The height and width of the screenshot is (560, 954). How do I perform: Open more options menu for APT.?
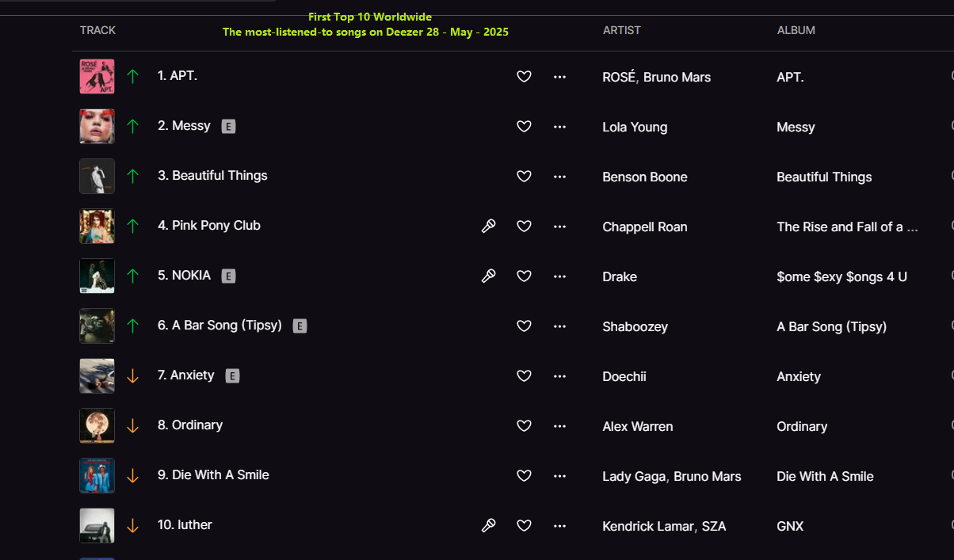pyautogui.click(x=559, y=77)
